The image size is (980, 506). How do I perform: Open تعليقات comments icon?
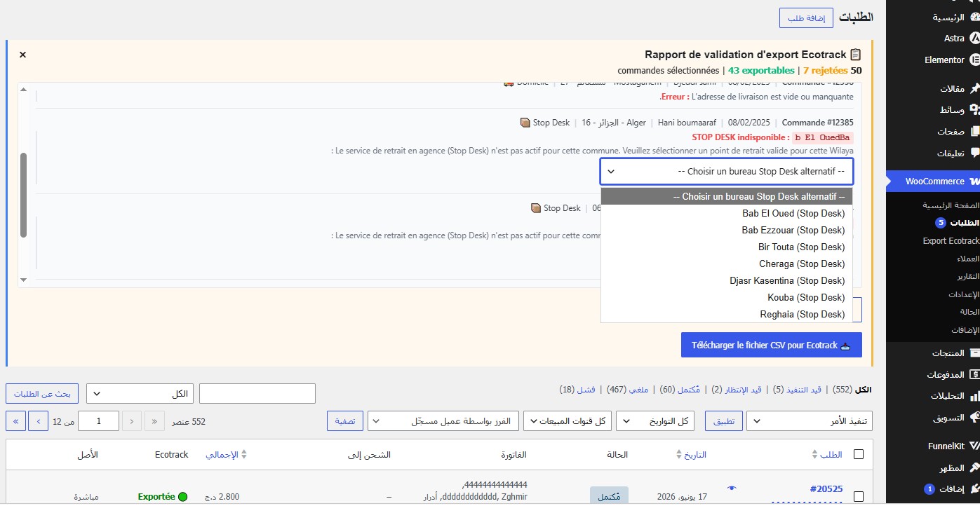974,153
